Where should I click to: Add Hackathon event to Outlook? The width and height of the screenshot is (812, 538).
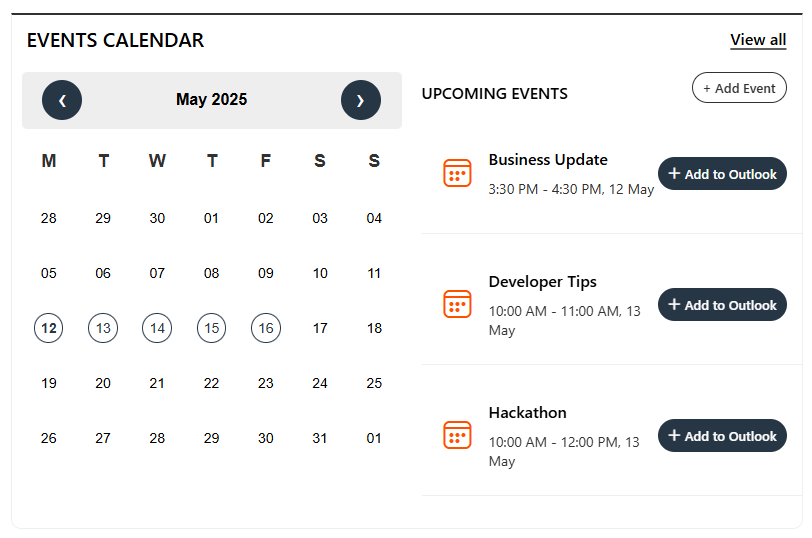point(722,436)
